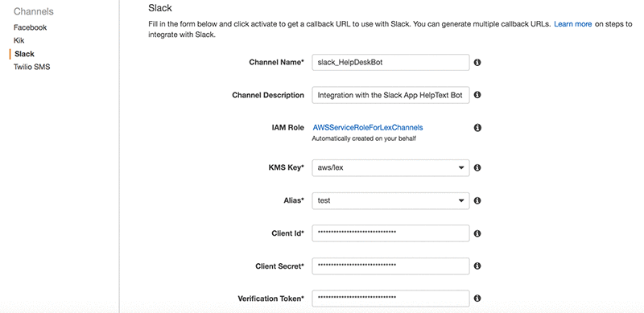Open the Alias dropdown showing test
The image size is (644, 313).
tap(390, 201)
